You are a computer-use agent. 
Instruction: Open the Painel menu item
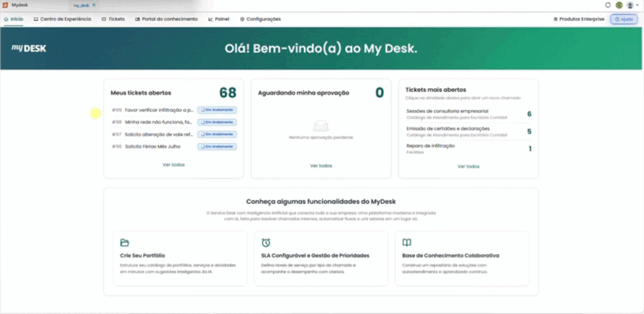(x=219, y=19)
